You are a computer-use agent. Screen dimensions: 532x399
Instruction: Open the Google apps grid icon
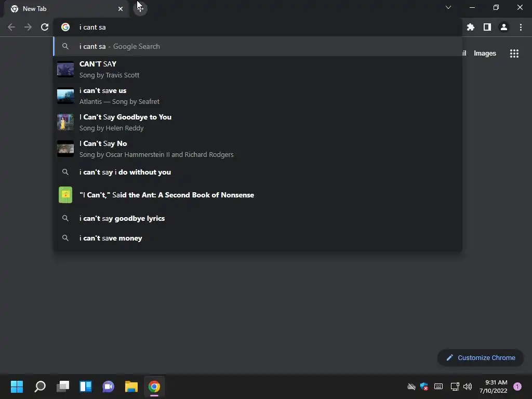pyautogui.click(x=514, y=54)
